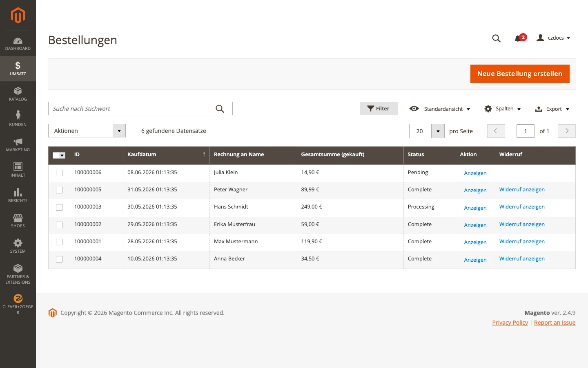Open the Berichte reports menu
This screenshot has width=588, height=368.
pos(18,195)
